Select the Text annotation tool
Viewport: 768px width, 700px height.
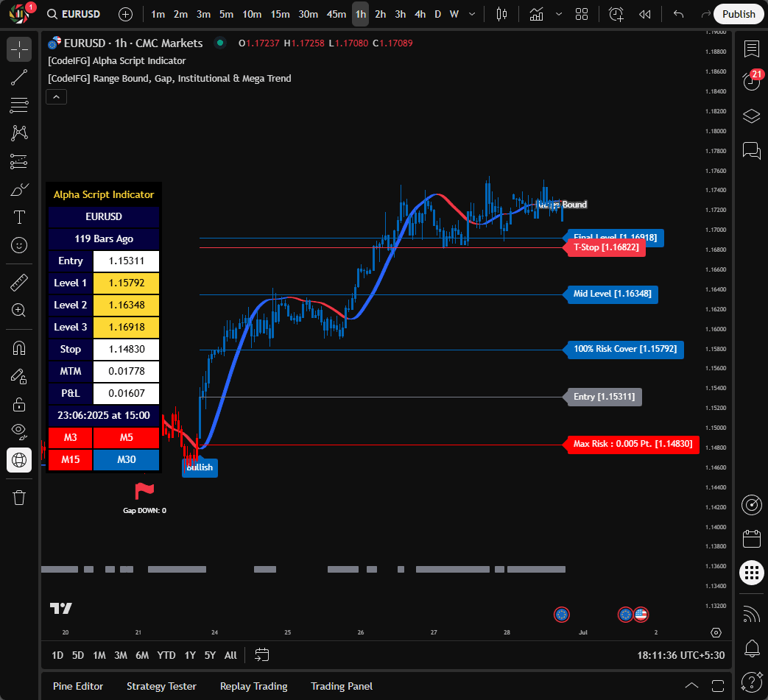tap(18, 217)
